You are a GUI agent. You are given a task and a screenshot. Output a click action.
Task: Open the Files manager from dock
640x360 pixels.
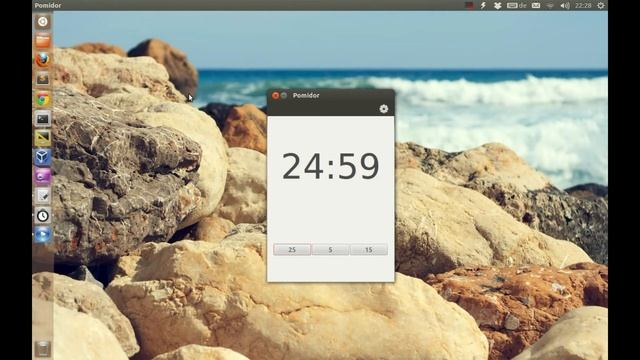(x=42, y=41)
